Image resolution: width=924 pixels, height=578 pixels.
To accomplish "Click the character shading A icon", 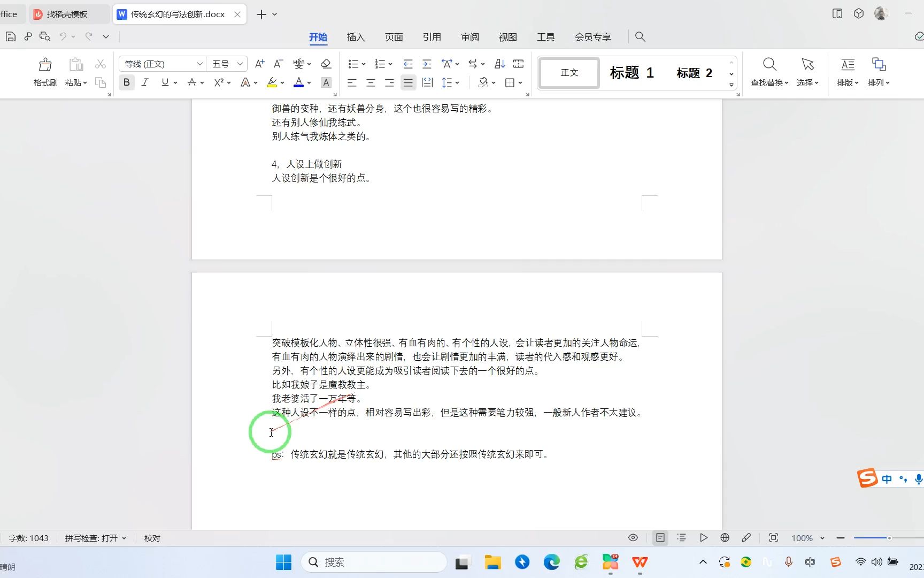I will coord(326,82).
